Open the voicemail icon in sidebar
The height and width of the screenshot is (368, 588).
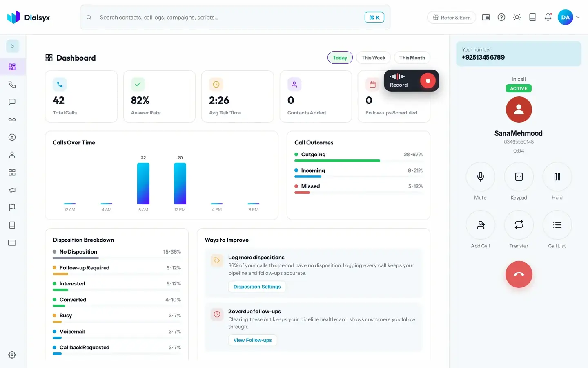(x=12, y=119)
